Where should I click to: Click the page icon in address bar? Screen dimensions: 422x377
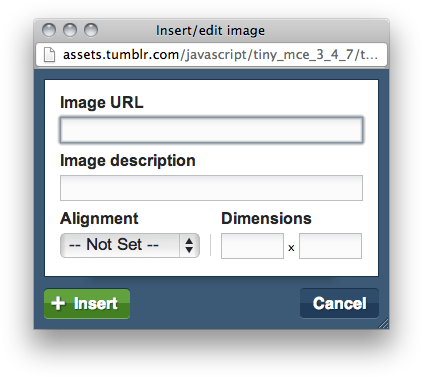49,55
